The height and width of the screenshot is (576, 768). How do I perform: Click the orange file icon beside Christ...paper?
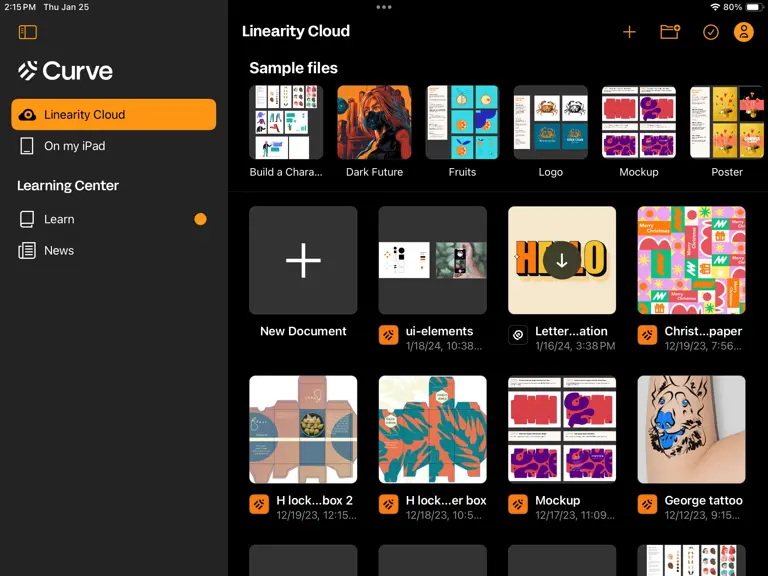[x=647, y=335]
